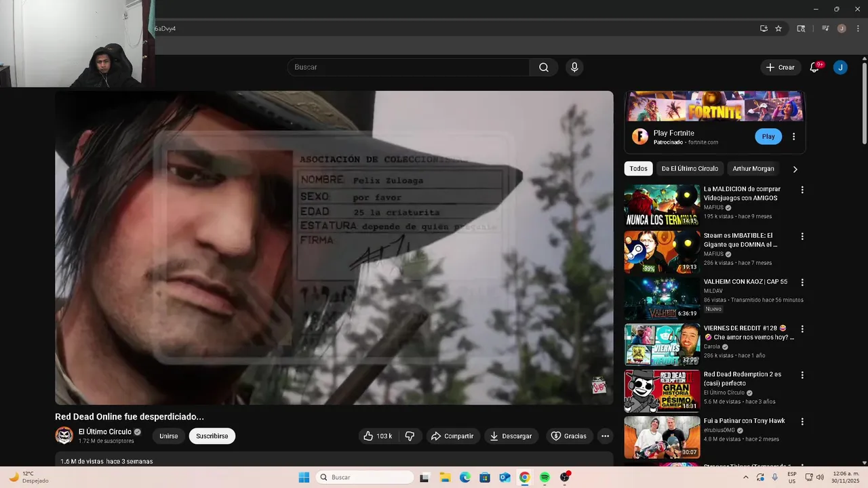Open the Viernes de Reddit thumbnail
This screenshot has height=488, width=868.
pyautogui.click(x=662, y=344)
